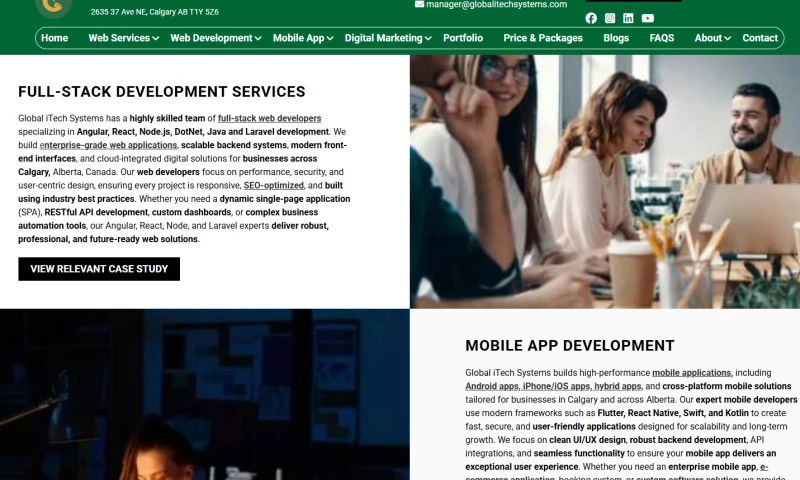This screenshot has height=480, width=800.
Task: Open the Portfolio page
Action: click(x=463, y=38)
